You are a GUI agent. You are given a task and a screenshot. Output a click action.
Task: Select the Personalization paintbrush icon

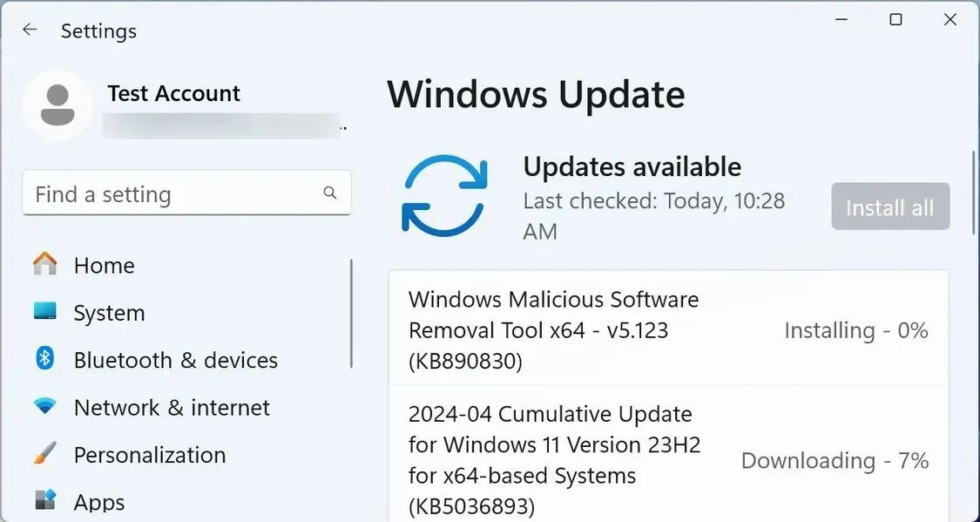tap(44, 454)
